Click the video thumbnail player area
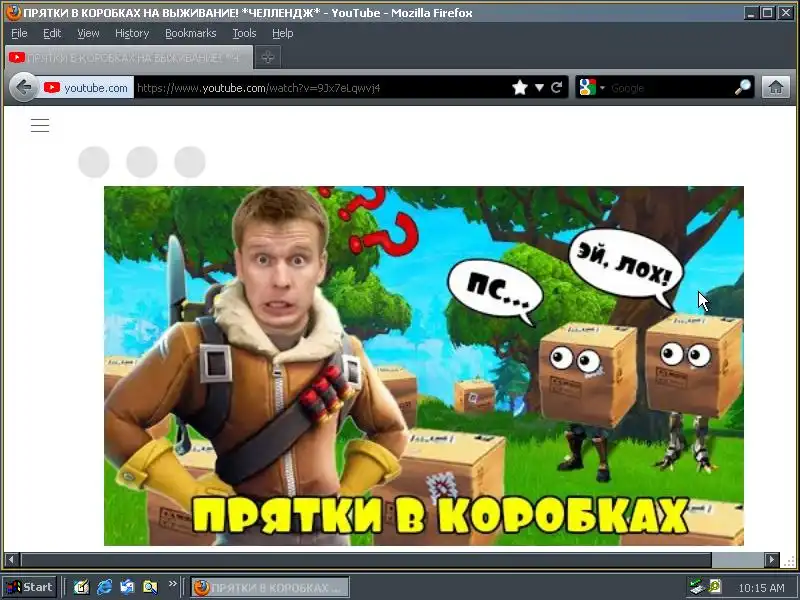 click(424, 366)
